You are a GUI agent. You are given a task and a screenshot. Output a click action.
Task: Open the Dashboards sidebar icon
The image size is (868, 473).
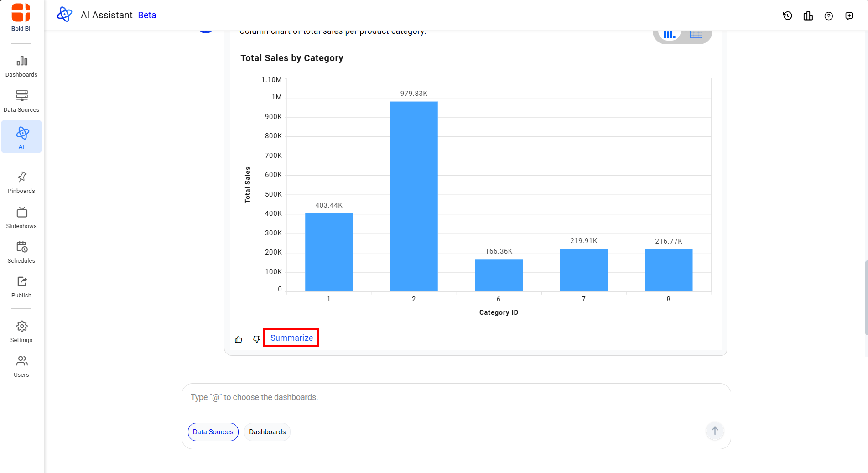[x=21, y=66]
